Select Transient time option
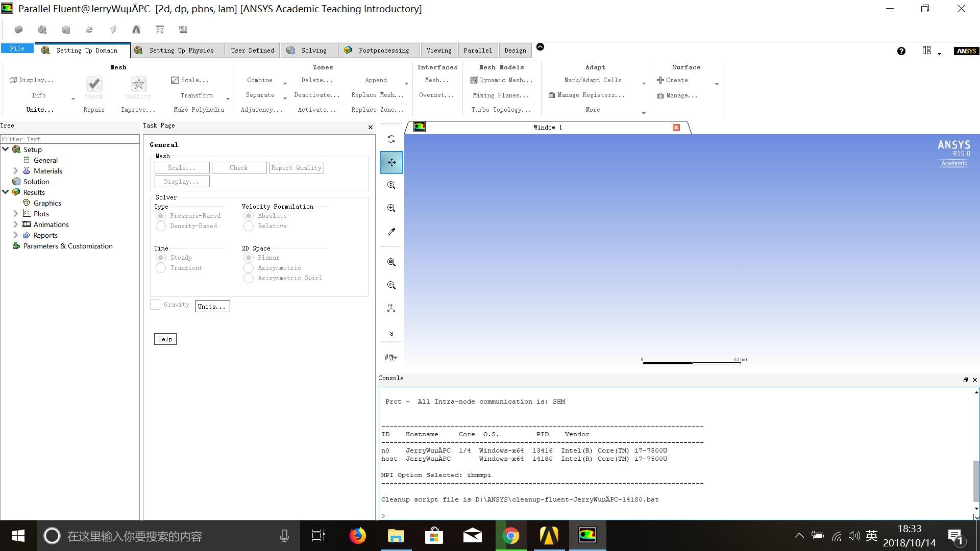 click(161, 268)
